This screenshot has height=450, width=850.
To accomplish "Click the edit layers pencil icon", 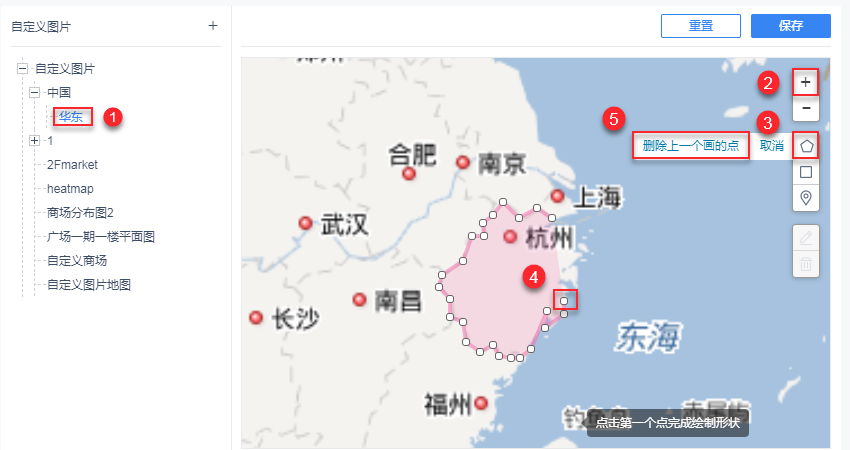I will tap(806, 238).
